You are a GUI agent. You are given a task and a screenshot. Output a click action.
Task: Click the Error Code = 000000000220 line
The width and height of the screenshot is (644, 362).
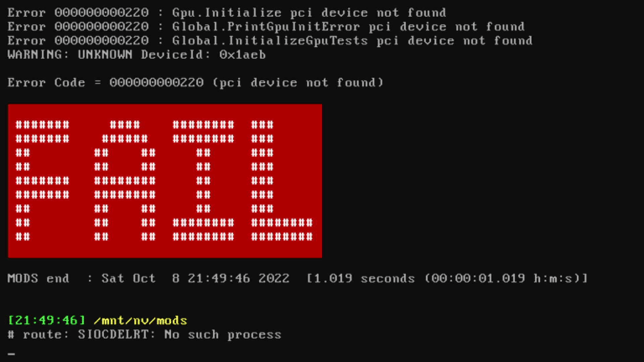195,82
